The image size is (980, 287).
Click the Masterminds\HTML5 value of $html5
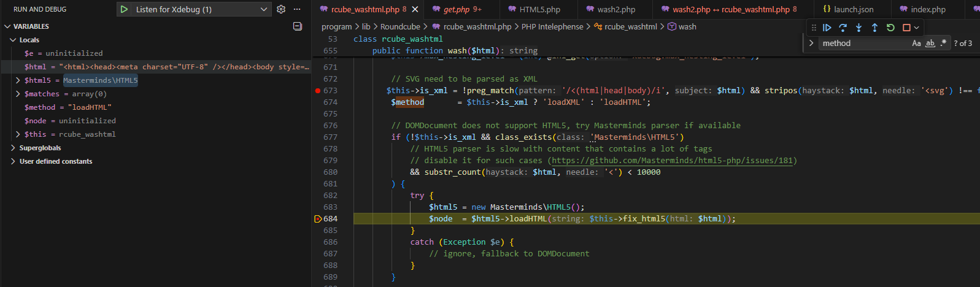tap(101, 80)
